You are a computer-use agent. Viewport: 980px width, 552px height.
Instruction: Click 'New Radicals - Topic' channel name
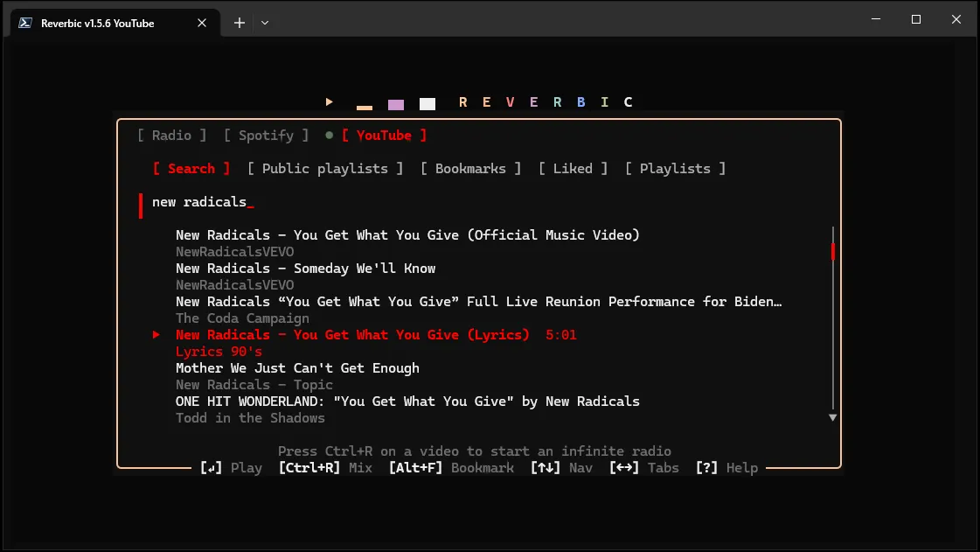coord(254,384)
